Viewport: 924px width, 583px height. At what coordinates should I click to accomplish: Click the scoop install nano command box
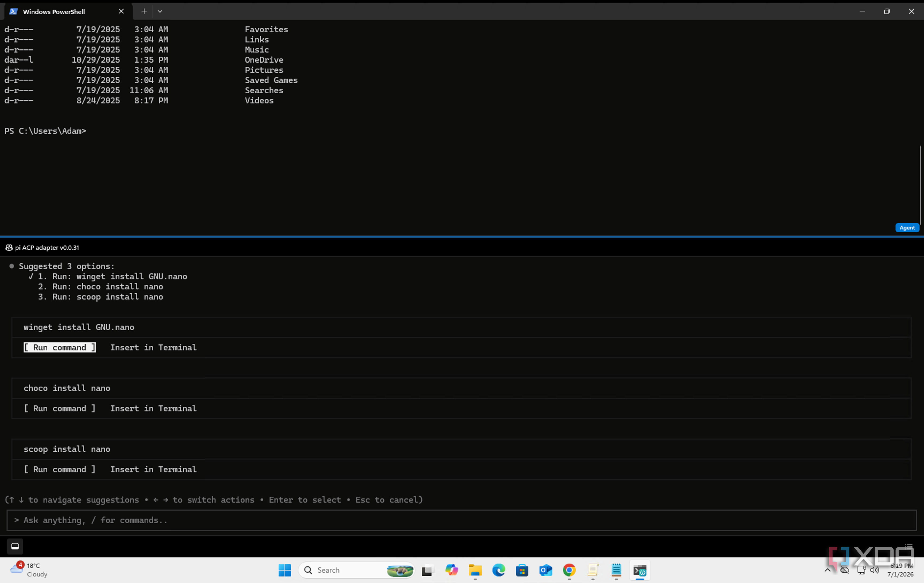(462, 450)
